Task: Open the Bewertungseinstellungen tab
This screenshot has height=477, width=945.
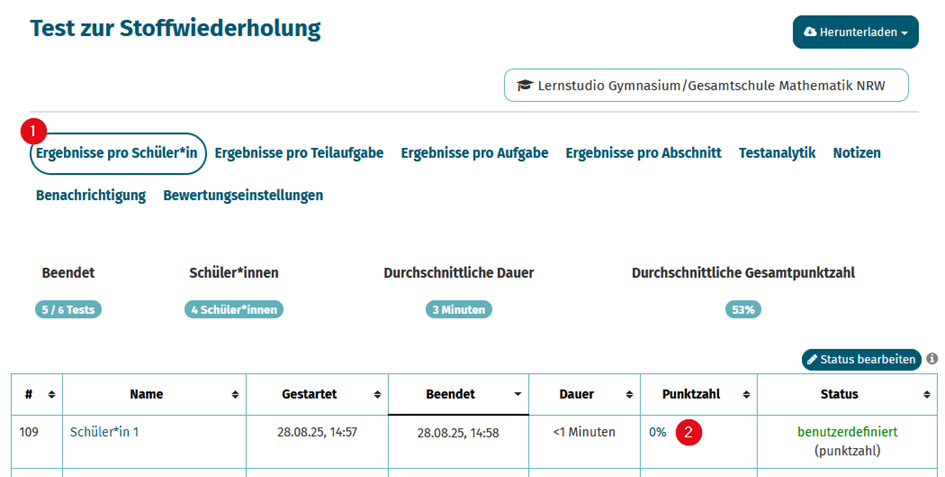Action: (x=243, y=195)
